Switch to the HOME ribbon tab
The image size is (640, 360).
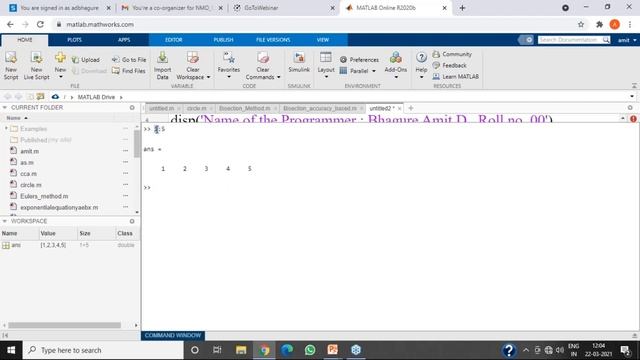[25, 40]
